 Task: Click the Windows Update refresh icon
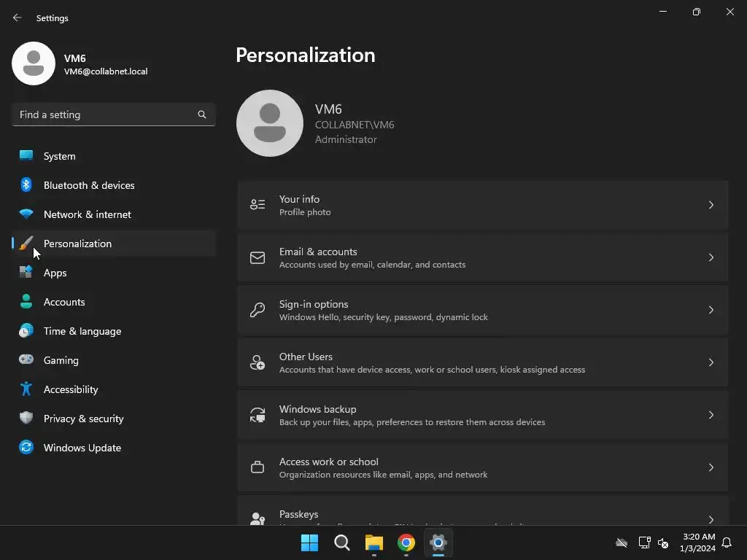pyautogui.click(x=26, y=447)
